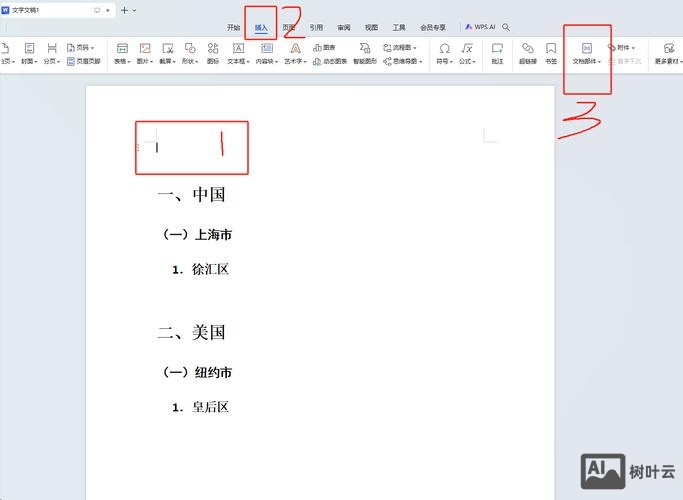Click the WPS AI button
683x500 pixels.
(x=480, y=27)
